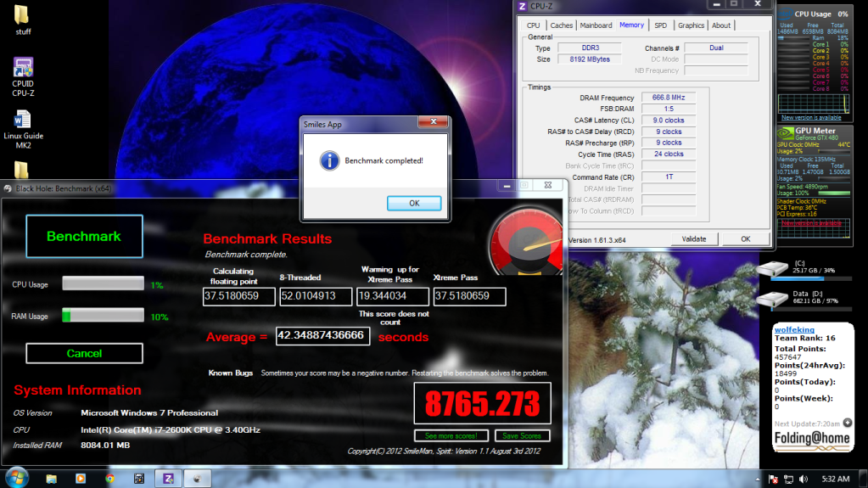Viewport: 868px width, 488px height.
Task: Click the speedometer gauge graphic
Action: point(526,241)
